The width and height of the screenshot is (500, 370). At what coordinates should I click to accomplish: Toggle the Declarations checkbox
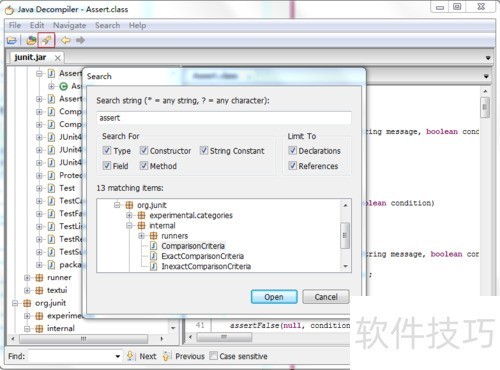tap(292, 150)
